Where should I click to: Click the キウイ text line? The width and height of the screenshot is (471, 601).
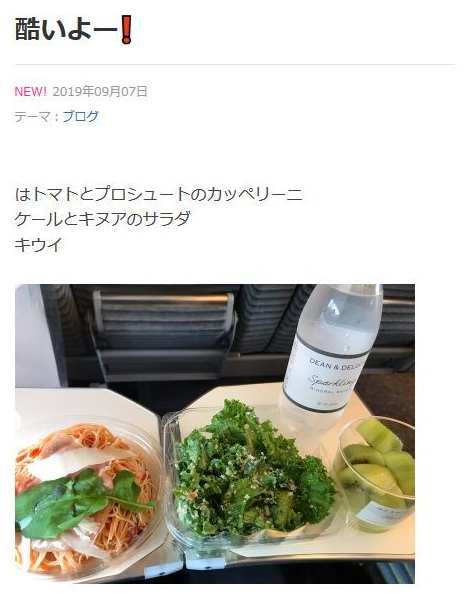(38, 245)
